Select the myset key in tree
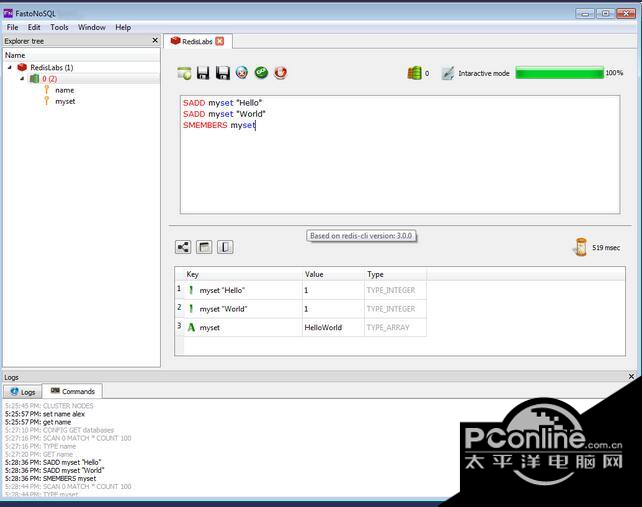This screenshot has height=507, width=642. tap(65, 101)
